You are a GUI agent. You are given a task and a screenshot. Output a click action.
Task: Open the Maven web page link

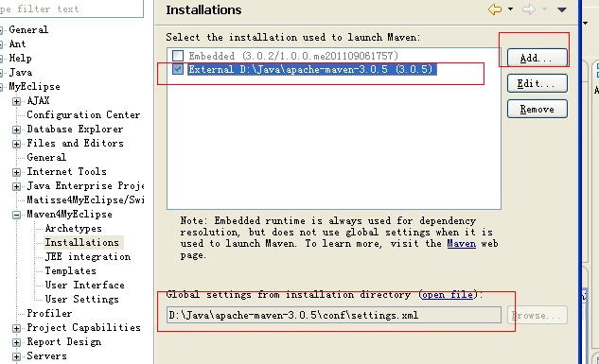click(x=462, y=243)
